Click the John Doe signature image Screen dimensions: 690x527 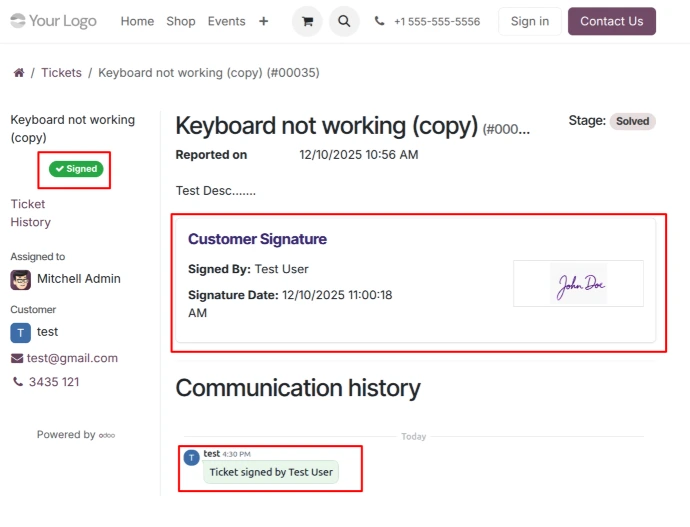click(x=580, y=285)
